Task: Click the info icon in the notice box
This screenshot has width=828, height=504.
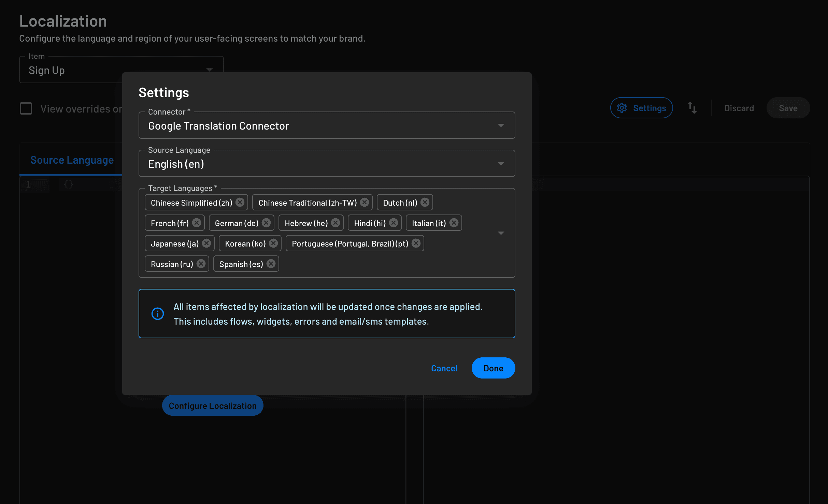Action: point(157,313)
